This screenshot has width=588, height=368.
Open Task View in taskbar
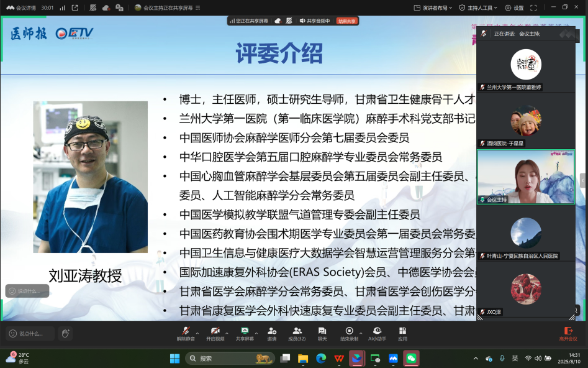(286, 358)
